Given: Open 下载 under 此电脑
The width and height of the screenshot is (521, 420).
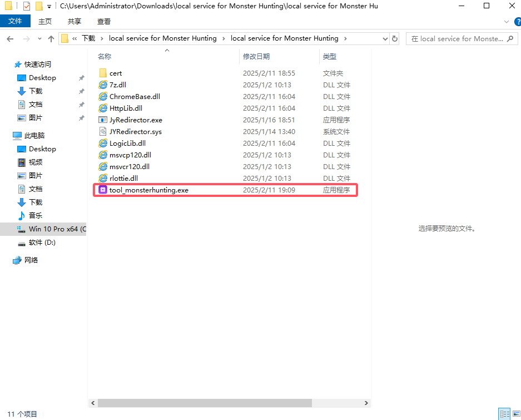Looking at the screenshot, I should (x=35, y=202).
